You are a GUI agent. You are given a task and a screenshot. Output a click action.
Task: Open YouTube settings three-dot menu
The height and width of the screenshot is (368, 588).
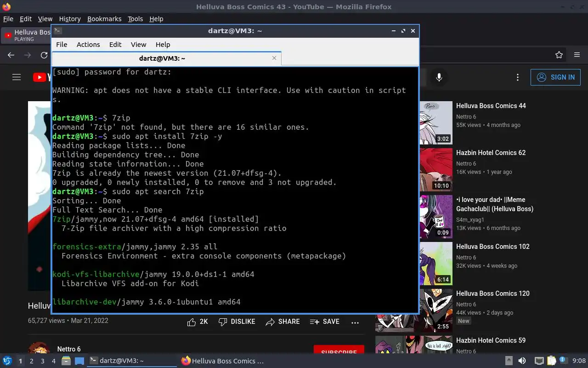518,77
